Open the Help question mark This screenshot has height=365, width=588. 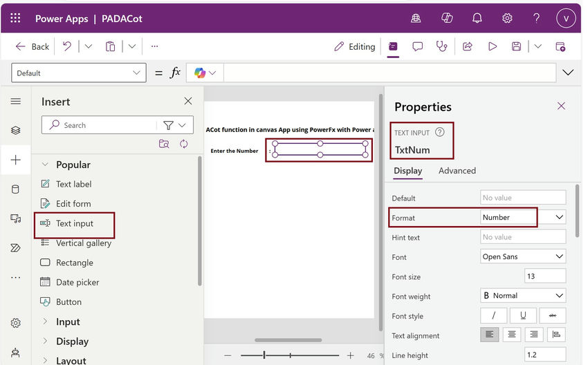537,18
